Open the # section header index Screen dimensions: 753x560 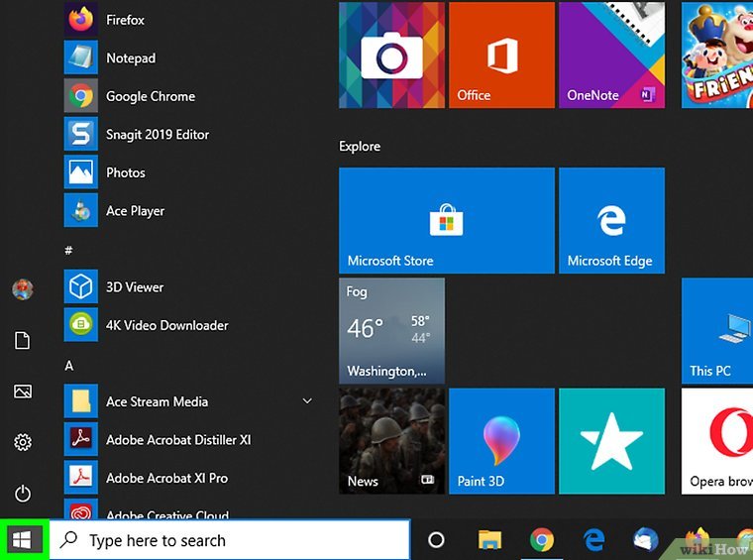click(69, 250)
